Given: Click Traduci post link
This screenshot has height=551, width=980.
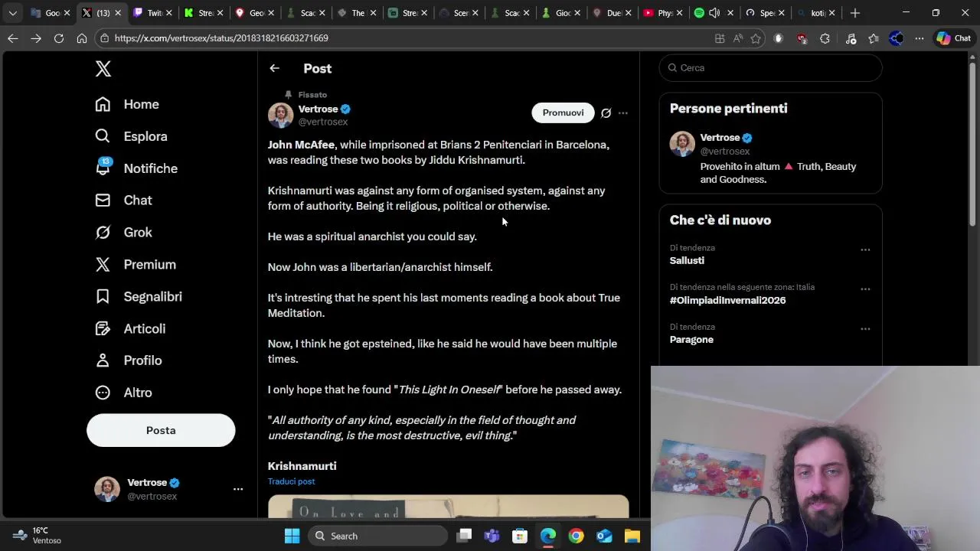Looking at the screenshot, I should (291, 481).
